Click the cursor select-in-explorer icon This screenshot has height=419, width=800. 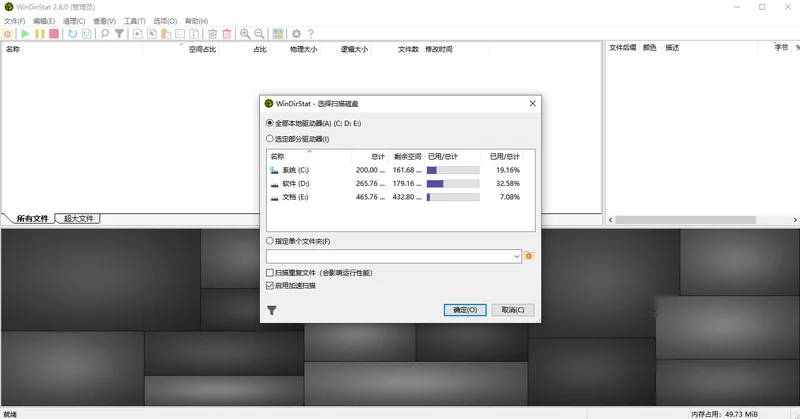tap(152, 34)
